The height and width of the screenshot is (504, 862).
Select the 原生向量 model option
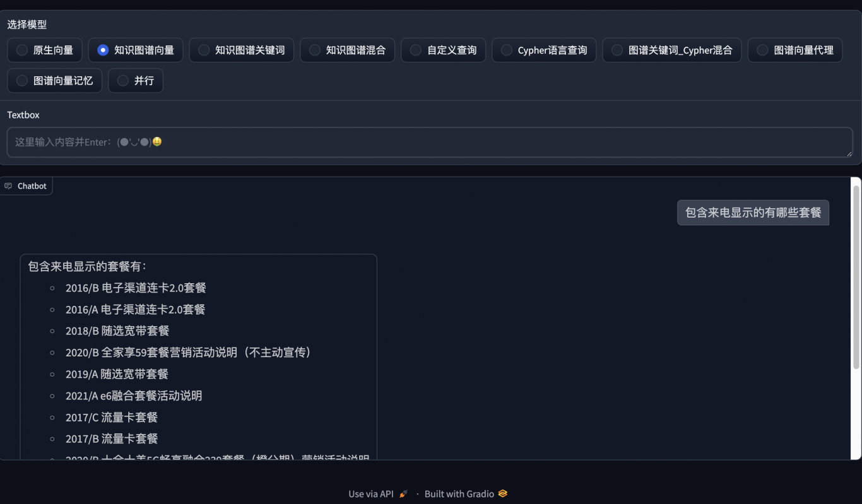tap(44, 50)
